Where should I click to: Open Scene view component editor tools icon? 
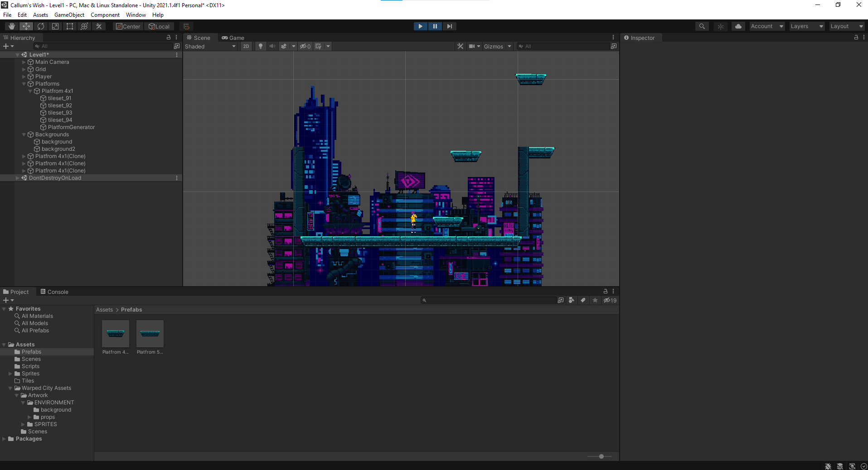461,46
